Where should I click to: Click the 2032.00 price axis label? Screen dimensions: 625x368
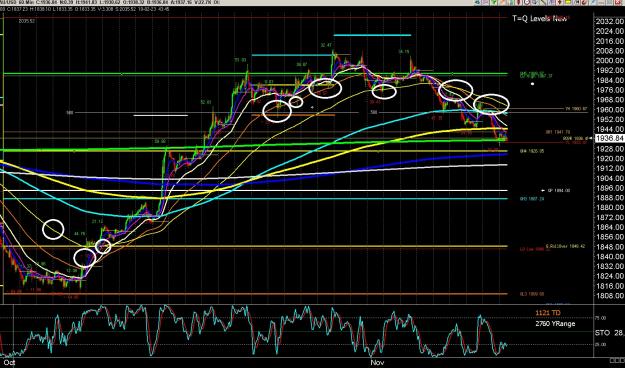[x=609, y=22]
